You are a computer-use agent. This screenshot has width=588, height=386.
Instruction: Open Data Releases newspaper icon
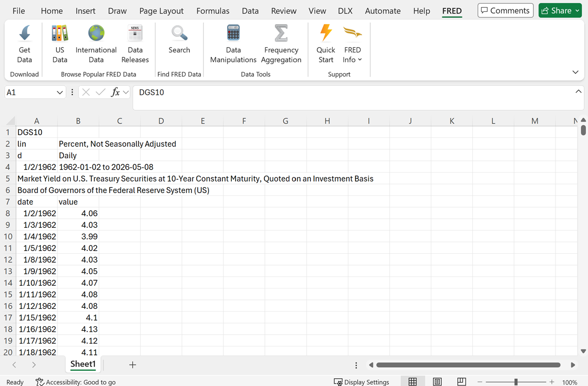click(x=135, y=33)
